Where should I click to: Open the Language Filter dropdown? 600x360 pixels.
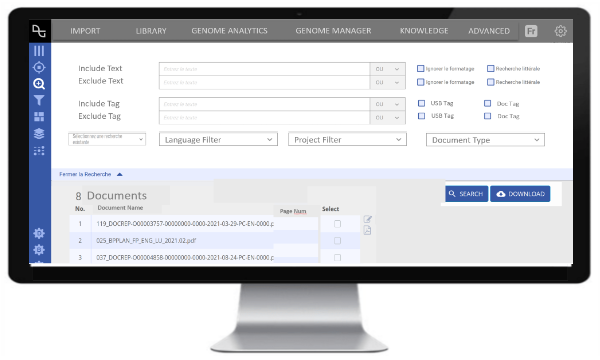[x=218, y=140]
